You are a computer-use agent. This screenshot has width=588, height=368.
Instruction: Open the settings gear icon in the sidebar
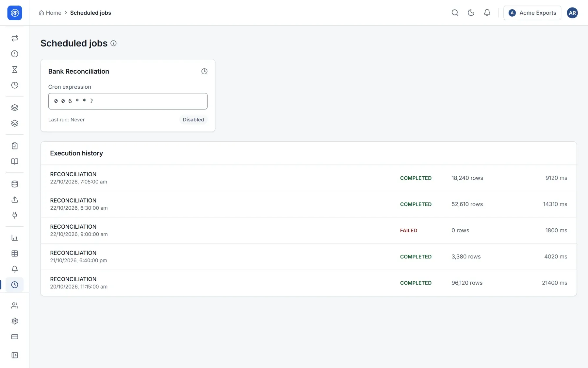pyautogui.click(x=15, y=321)
